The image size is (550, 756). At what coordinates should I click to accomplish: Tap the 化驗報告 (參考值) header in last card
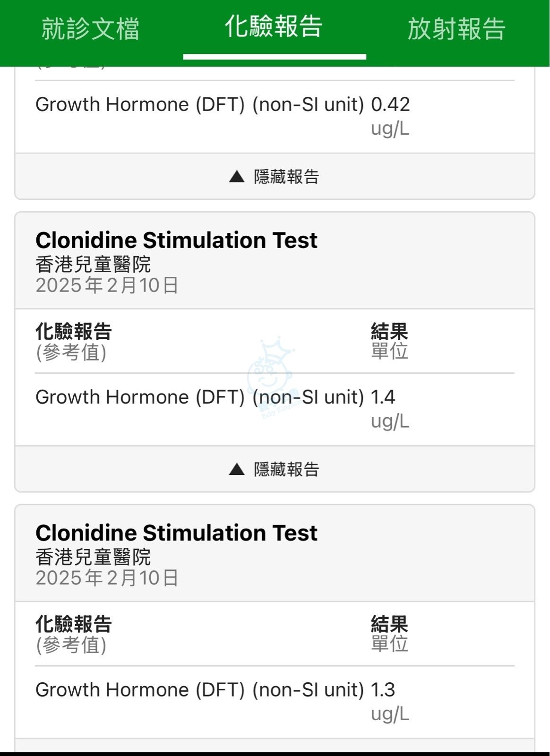(x=73, y=634)
